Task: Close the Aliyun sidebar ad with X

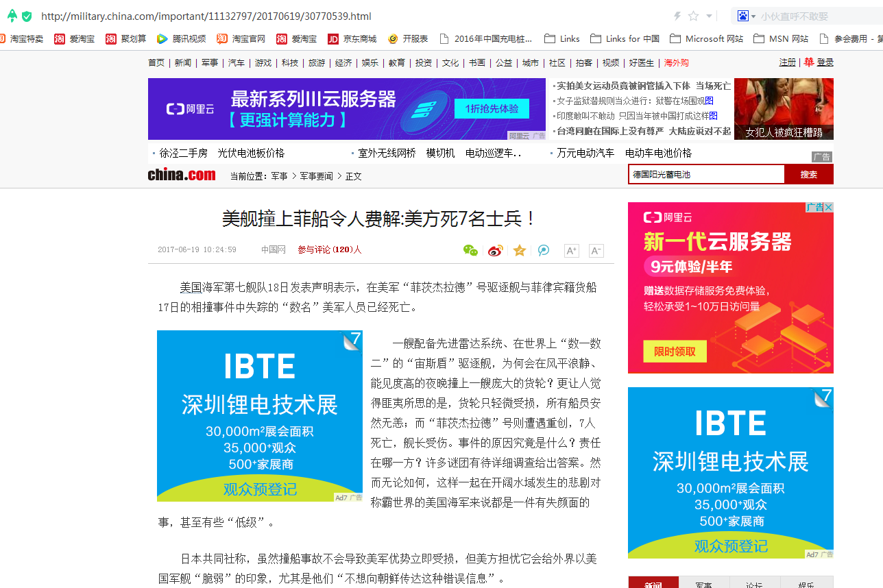Action: coord(828,207)
